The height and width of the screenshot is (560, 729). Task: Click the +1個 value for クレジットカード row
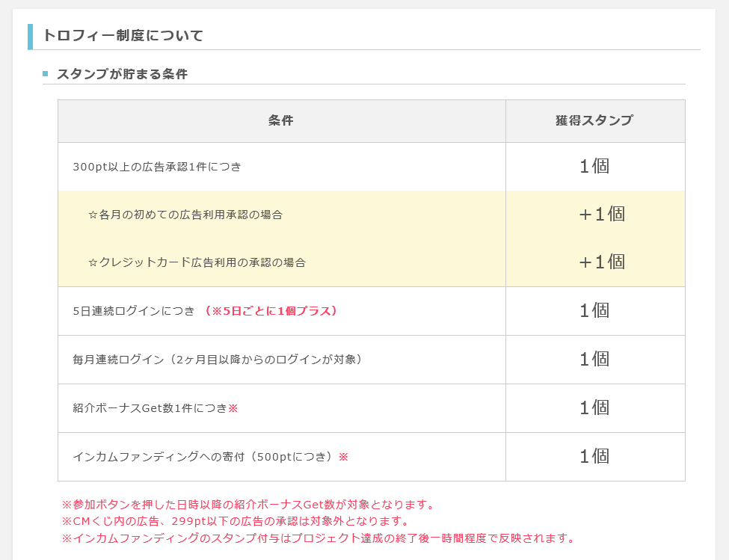point(602,262)
